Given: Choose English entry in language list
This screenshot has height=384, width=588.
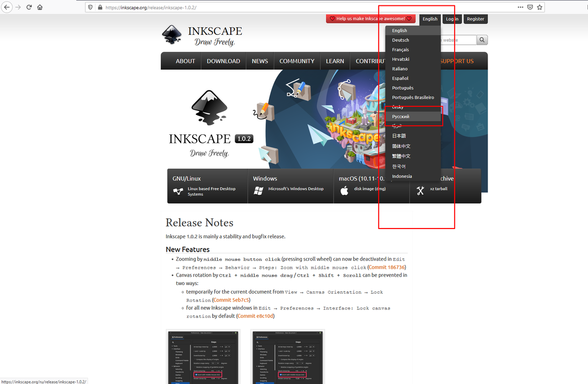Looking at the screenshot, I should [x=413, y=30].
